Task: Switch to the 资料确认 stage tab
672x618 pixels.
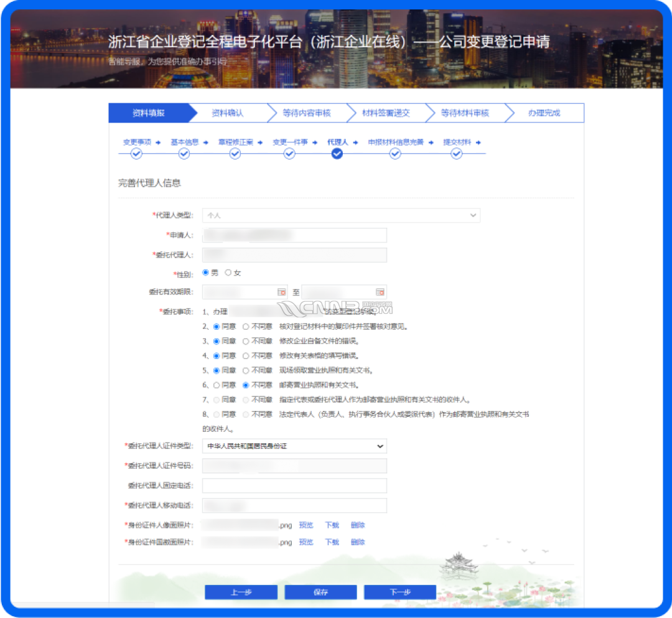Action: 227,113
